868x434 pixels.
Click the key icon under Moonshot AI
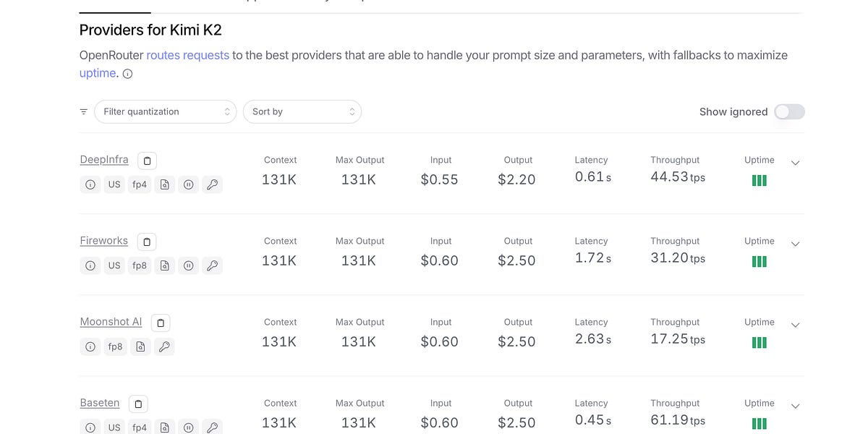pos(164,346)
